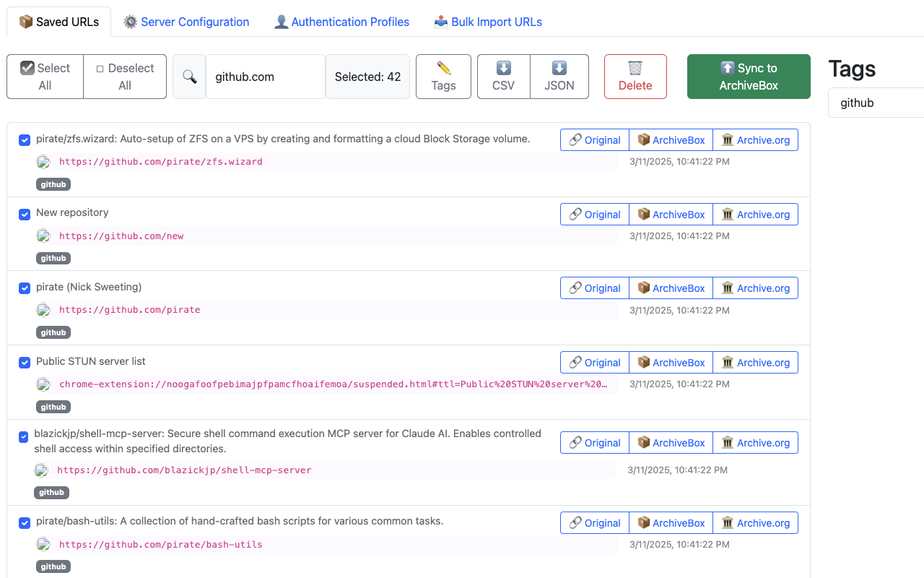Open the Saved URLs tab

[x=58, y=22]
